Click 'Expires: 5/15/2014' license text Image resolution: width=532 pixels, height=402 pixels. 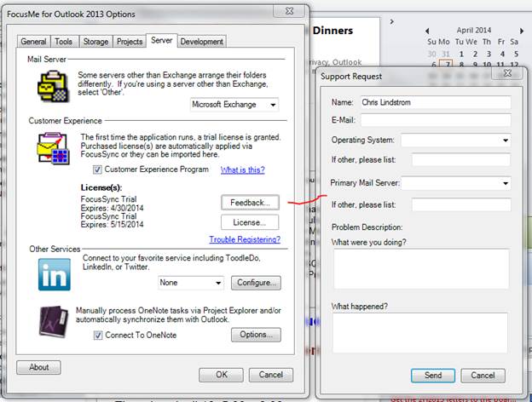pos(112,224)
